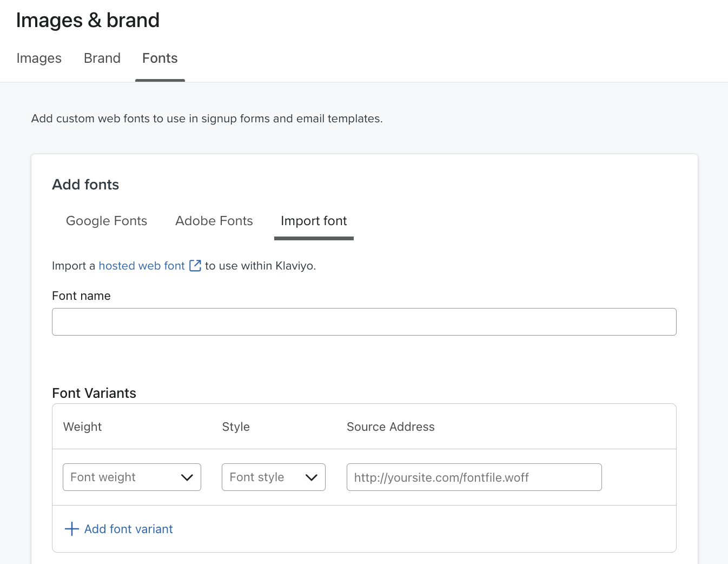Screen dimensions: 728x564
Task: Switch to the Google Fonts tab
Action: point(106,221)
